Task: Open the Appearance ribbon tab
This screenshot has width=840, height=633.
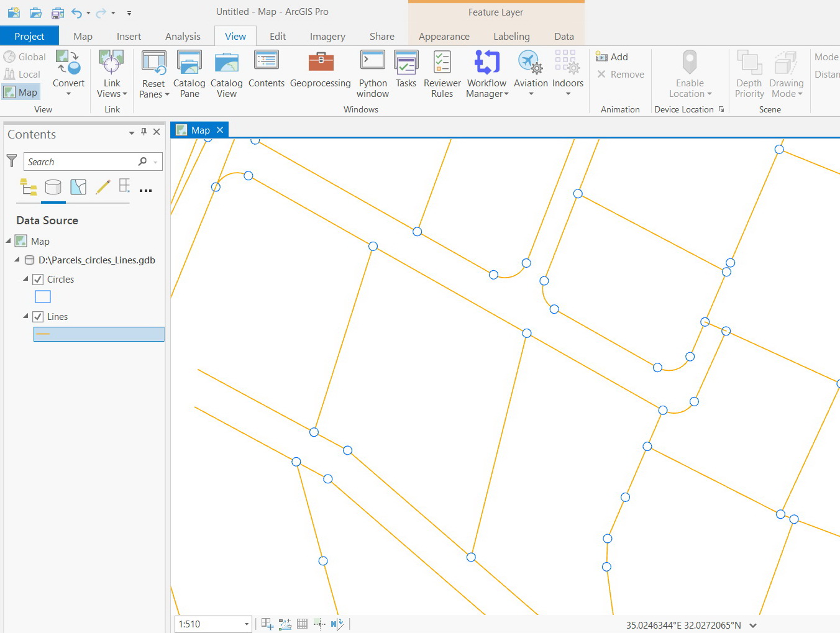Action: [x=444, y=37]
